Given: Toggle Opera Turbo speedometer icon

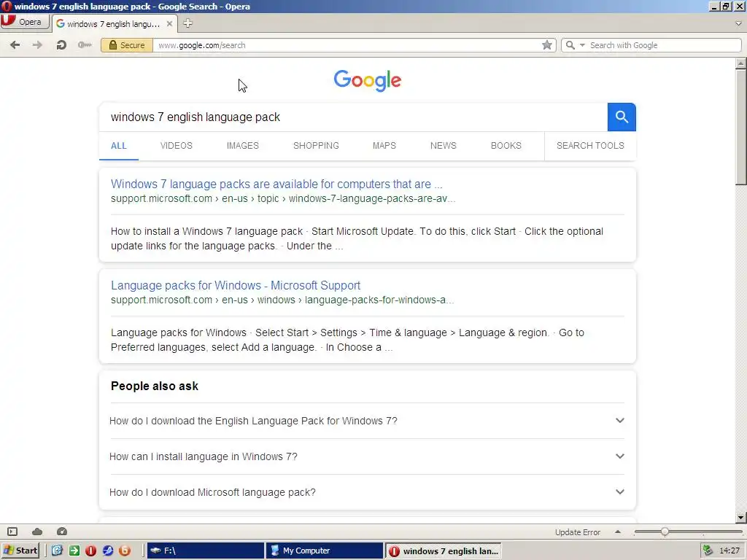Looking at the screenshot, I should click(62, 532).
